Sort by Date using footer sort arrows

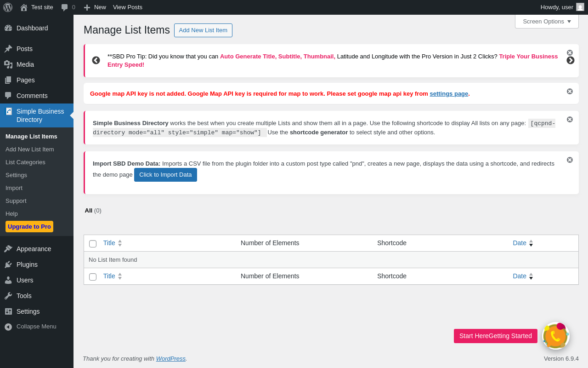tap(531, 276)
